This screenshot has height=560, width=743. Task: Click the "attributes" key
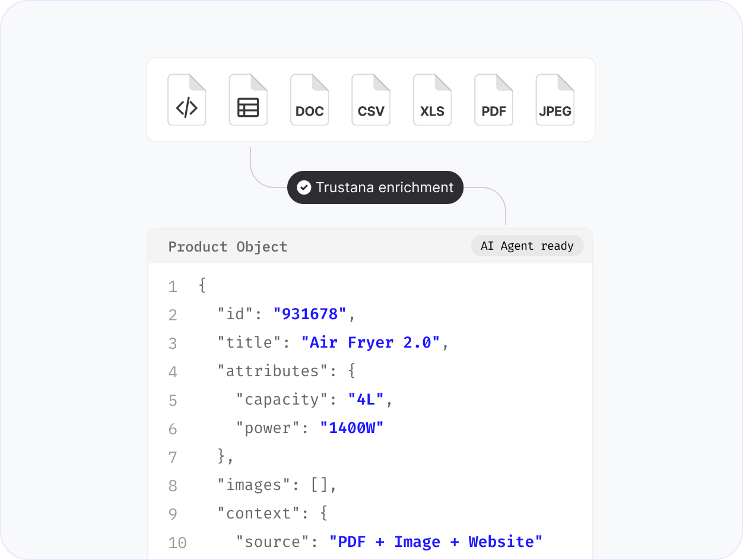coord(274,371)
